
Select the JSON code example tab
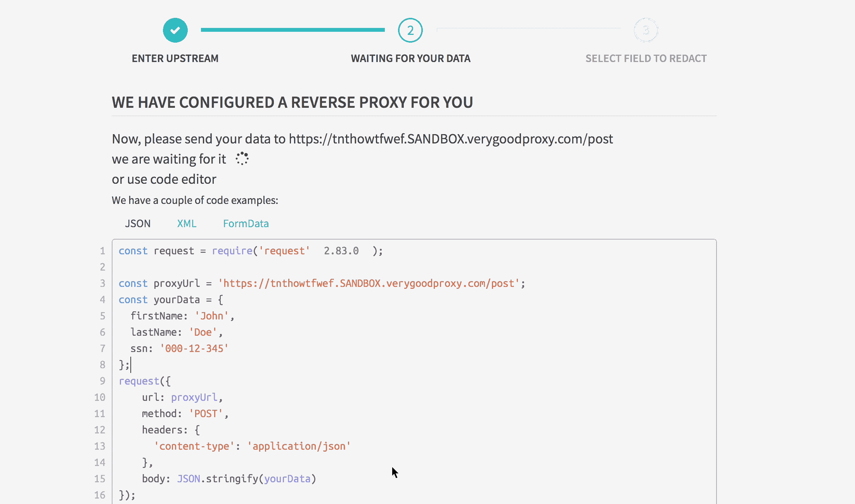(x=138, y=224)
